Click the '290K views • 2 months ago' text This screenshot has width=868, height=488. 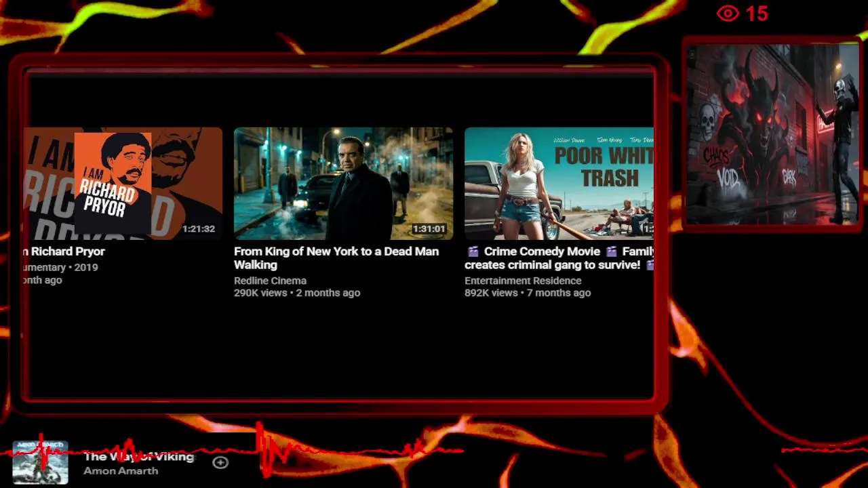coord(297,293)
